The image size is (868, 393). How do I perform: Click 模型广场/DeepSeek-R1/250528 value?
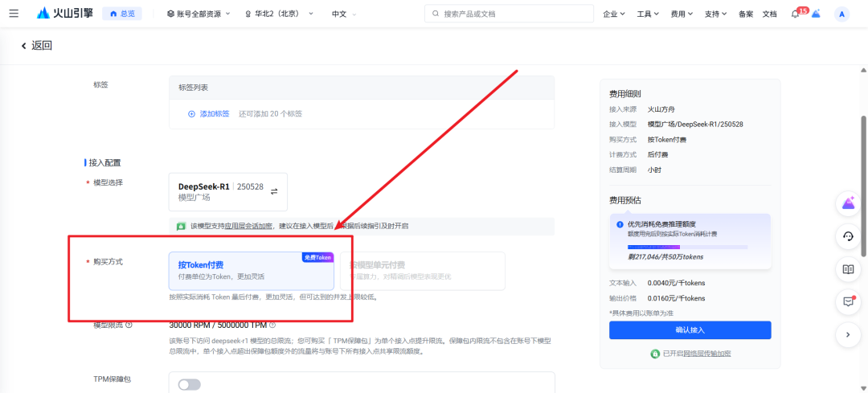(x=695, y=125)
